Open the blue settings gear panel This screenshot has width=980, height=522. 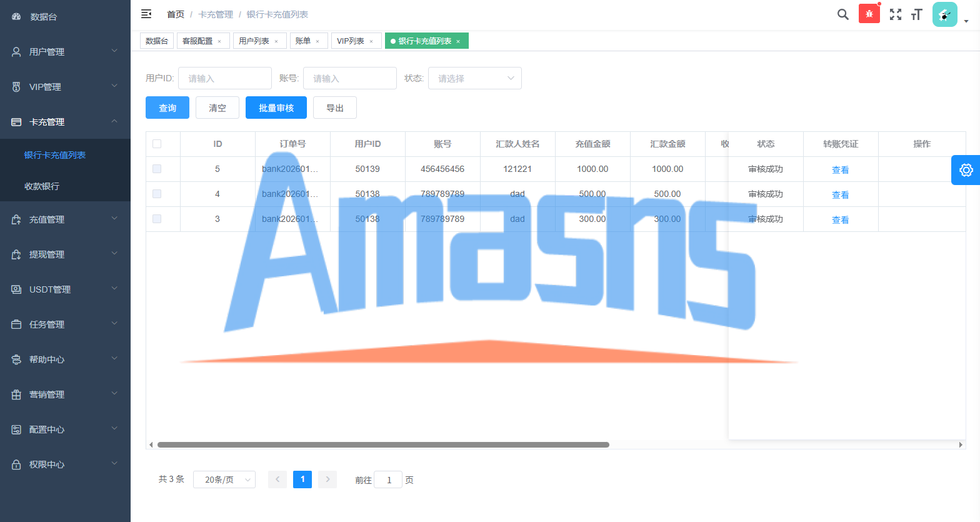pos(966,170)
